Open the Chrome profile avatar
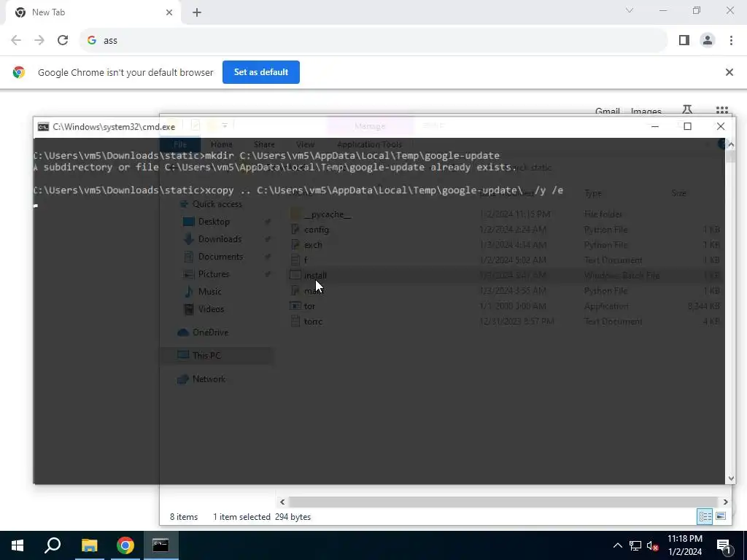The height and width of the screenshot is (560, 747). click(x=708, y=41)
